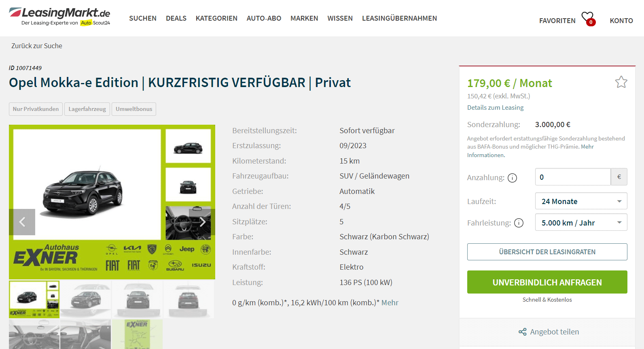Viewport: 644px width, 349px height.
Task: Click ÜBERSICHT DER LEASINGRATEN button
Action: click(x=547, y=252)
